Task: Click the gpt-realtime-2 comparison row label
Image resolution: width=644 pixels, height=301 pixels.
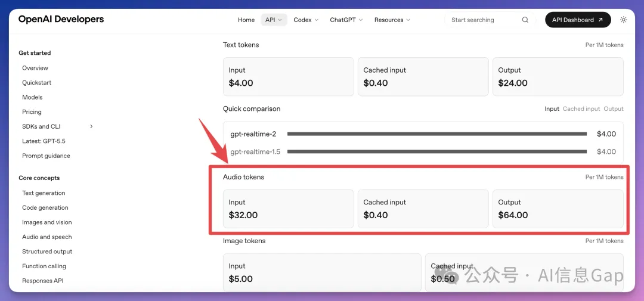Action: 253,134
